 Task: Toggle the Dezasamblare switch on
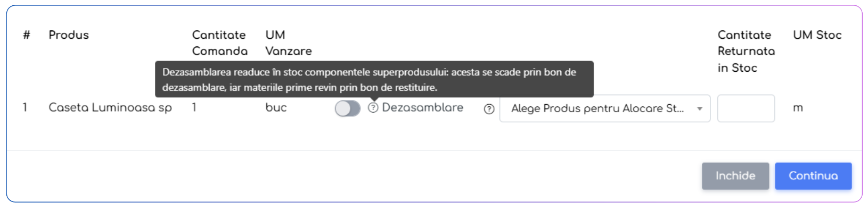347,108
